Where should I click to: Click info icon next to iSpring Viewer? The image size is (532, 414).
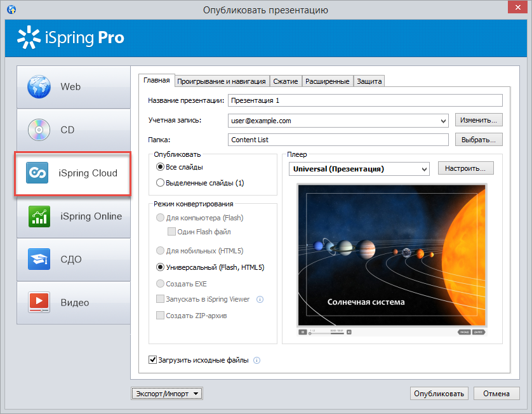coord(260,299)
